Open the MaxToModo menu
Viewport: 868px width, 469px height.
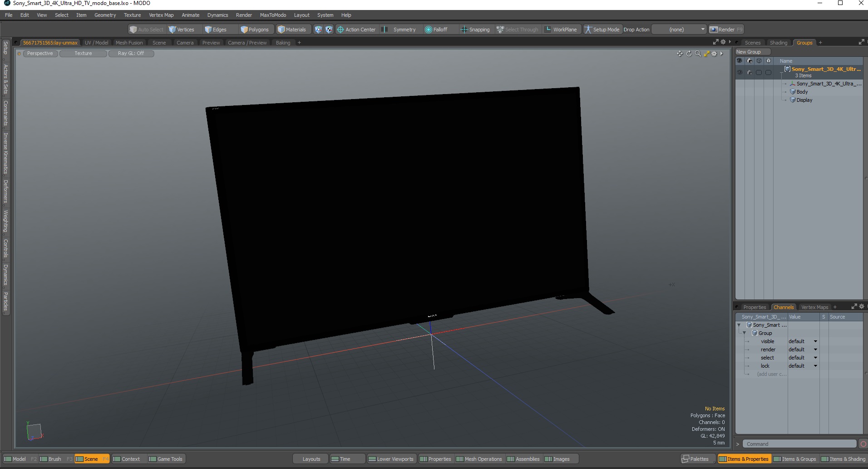pos(273,15)
